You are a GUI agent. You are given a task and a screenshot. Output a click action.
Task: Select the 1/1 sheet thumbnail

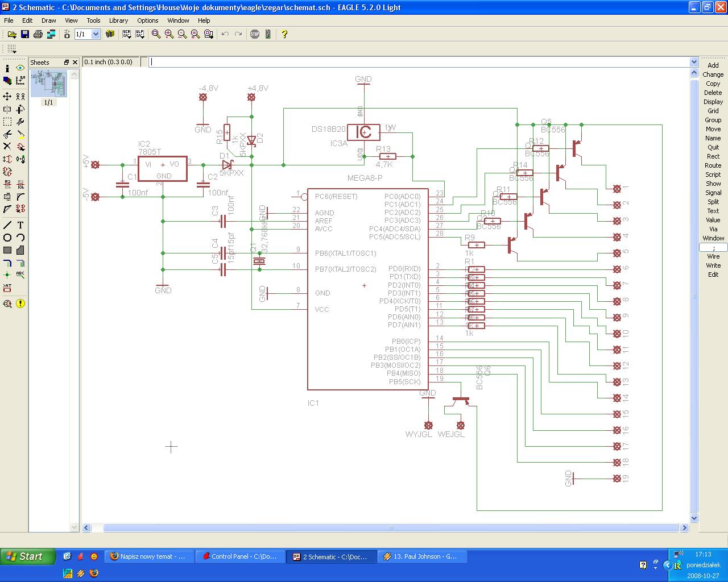pos(48,84)
